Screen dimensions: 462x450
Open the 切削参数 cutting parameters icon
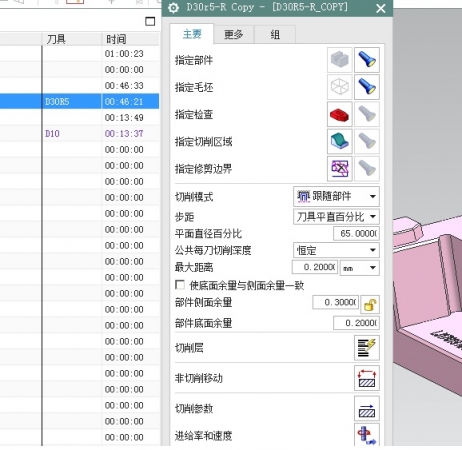pos(367,409)
